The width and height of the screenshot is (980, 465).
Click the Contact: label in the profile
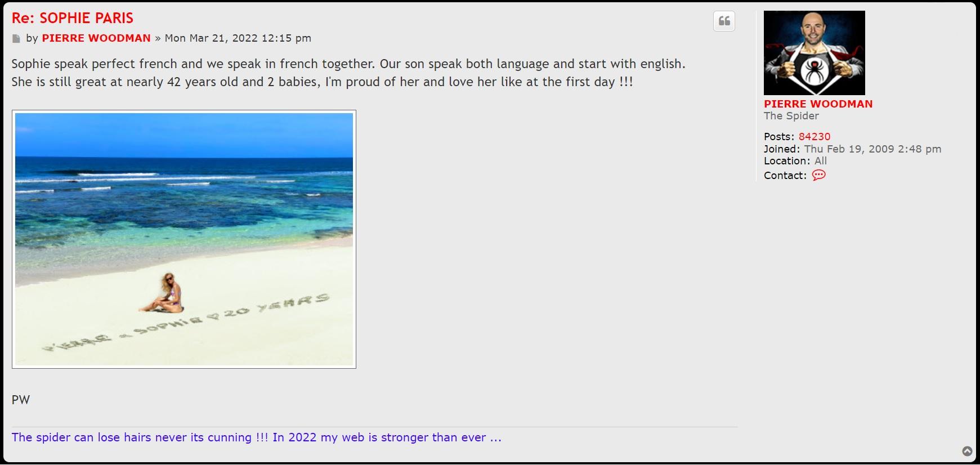(x=785, y=176)
